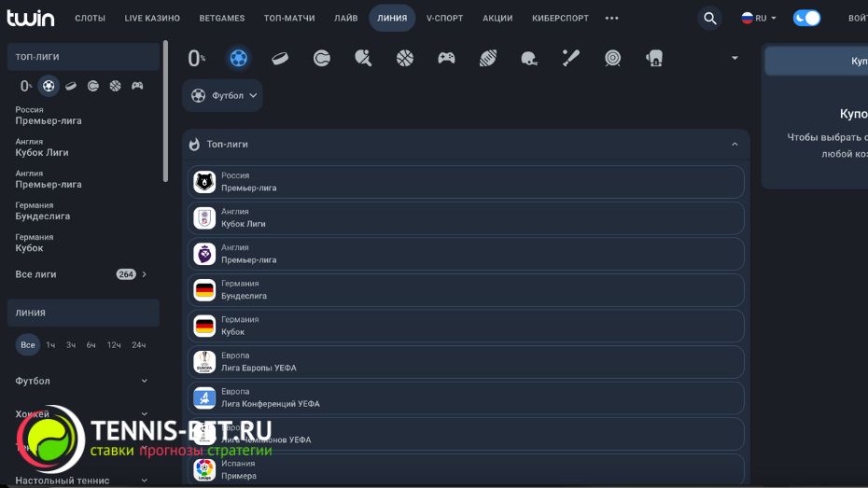Open the 'СЛОТЫ' menu item
This screenshot has width=868, height=488.
(91, 19)
